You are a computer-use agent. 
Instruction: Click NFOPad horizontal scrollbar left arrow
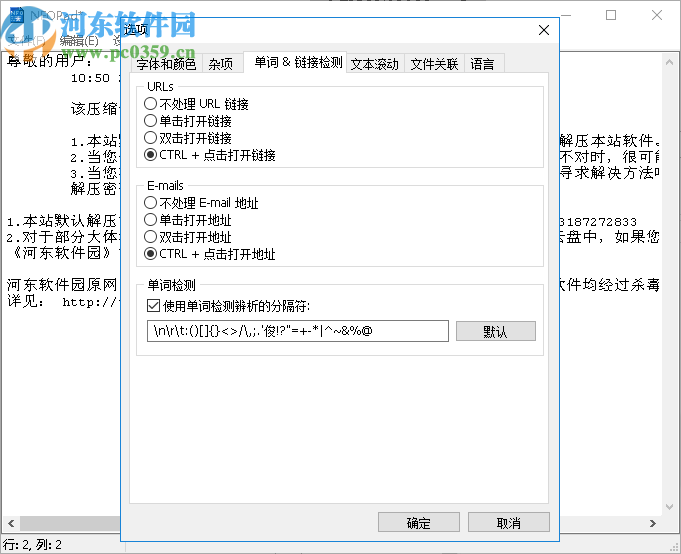pos(11,523)
